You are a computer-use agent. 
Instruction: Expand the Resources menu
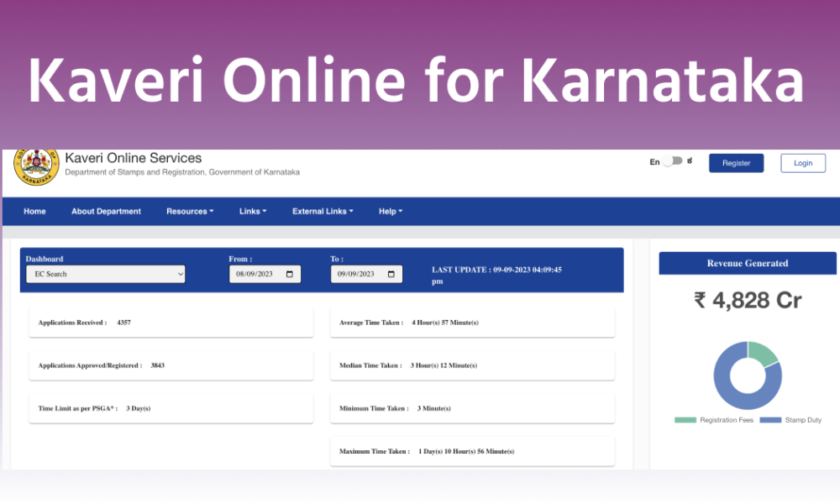[x=190, y=212]
